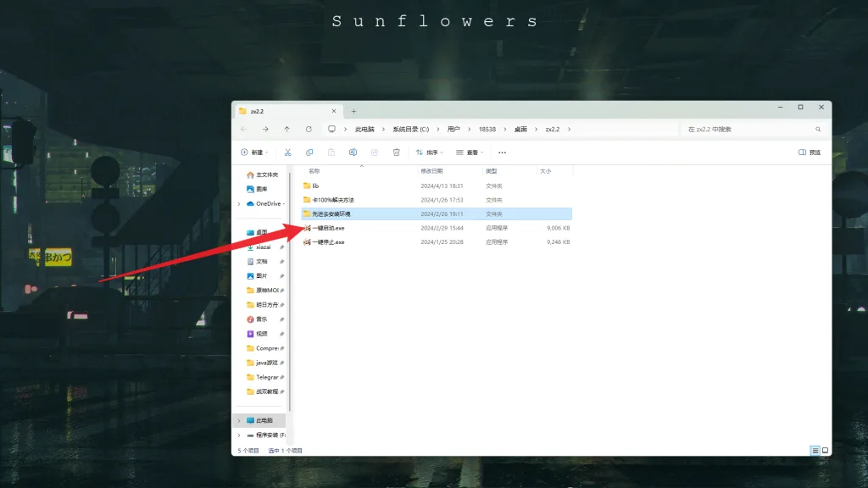Image resolution: width=868 pixels, height=488 pixels.
Task: Open 文档 Documents in sidebar
Action: (x=258, y=261)
